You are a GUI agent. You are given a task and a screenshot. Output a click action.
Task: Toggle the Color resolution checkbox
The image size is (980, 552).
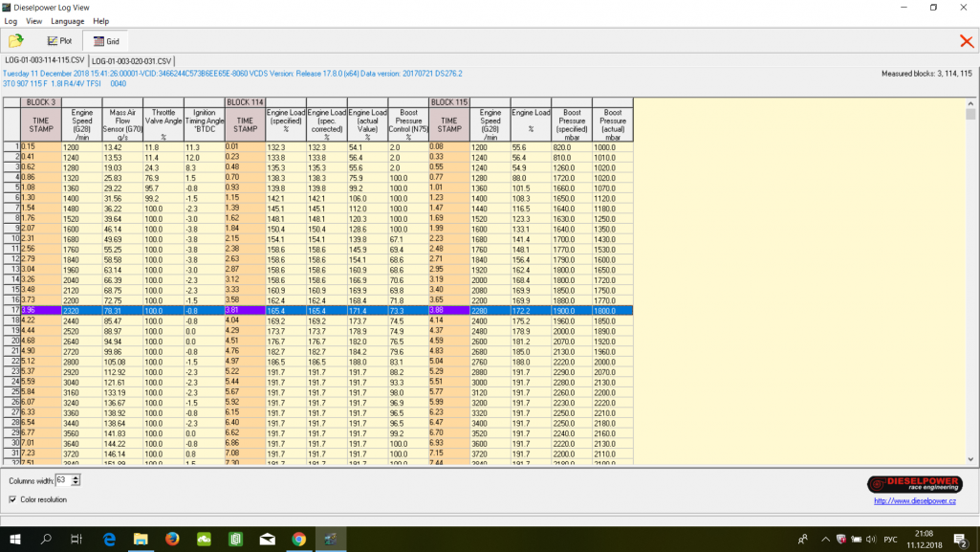click(12, 499)
